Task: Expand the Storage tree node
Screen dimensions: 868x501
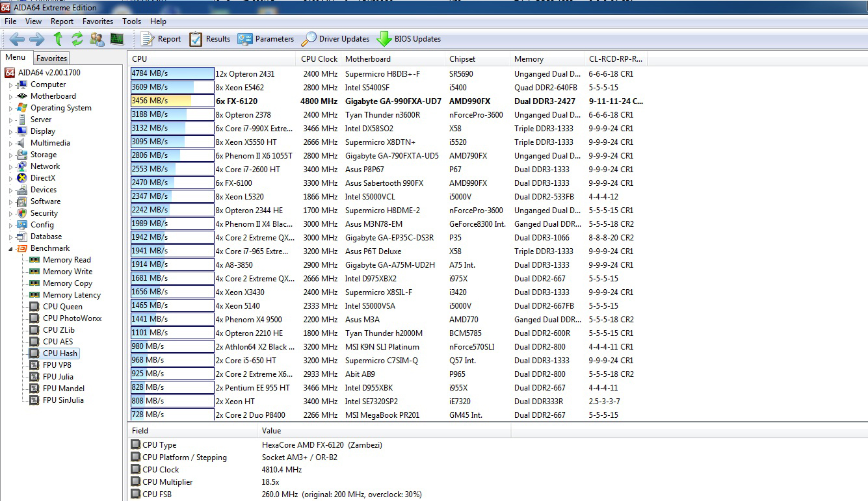Action: coord(10,155)
